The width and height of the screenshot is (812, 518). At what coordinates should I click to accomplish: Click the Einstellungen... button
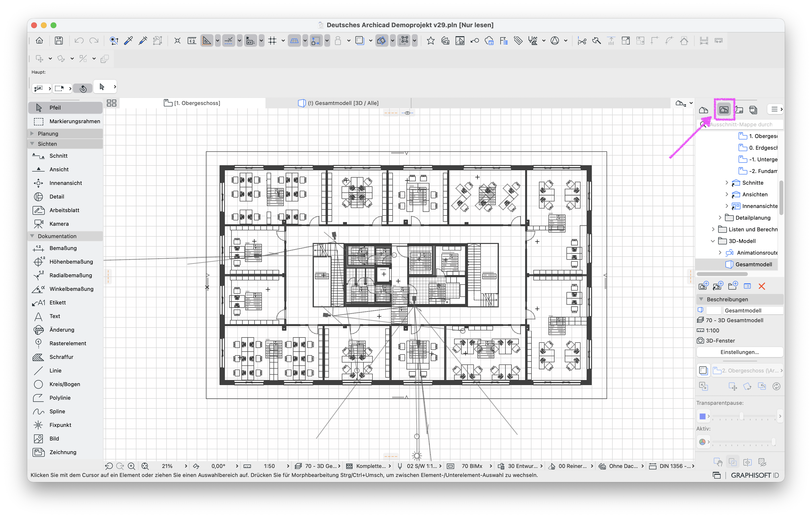740,352
